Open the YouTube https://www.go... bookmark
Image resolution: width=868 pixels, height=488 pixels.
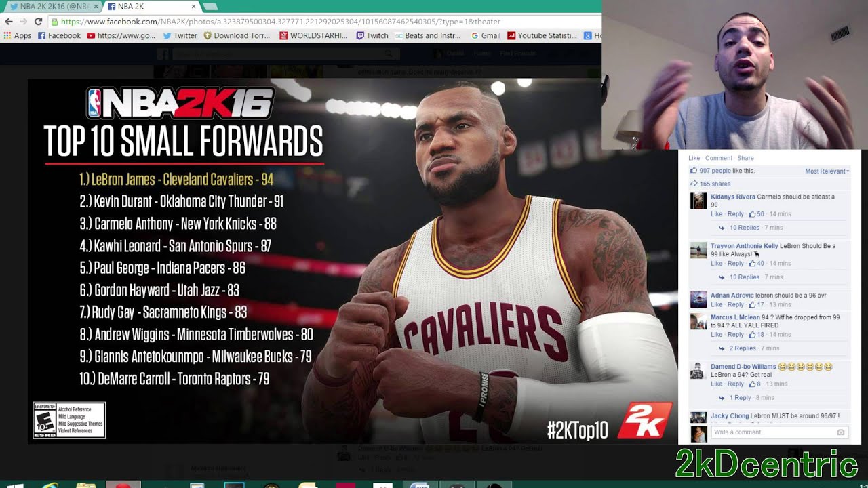pos(121,35)
